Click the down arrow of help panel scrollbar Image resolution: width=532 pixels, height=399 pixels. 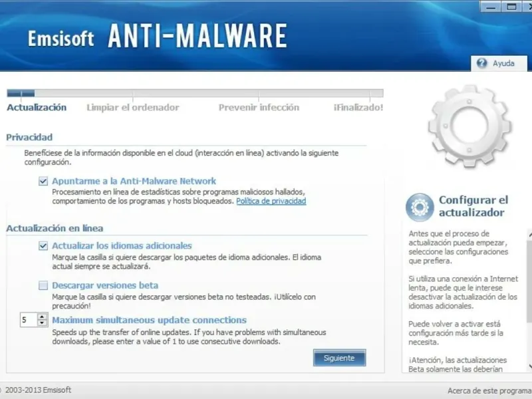[529, 366]
